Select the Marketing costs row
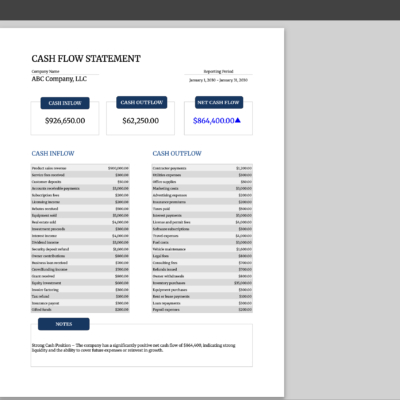 [202, 188]
